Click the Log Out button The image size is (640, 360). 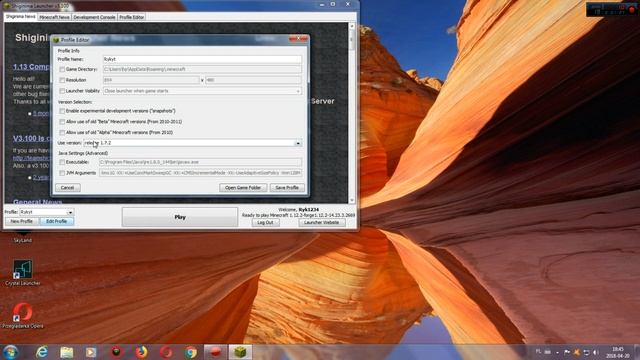click(265, 222)
